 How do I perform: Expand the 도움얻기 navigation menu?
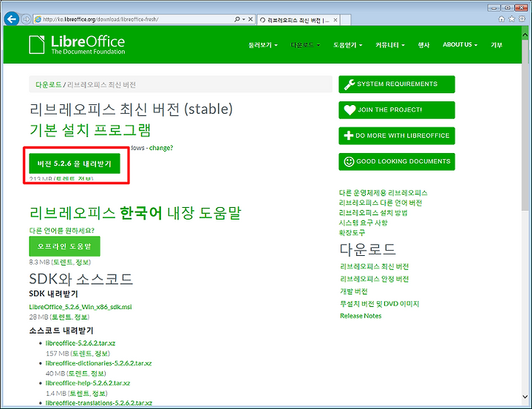coord(348,45)
